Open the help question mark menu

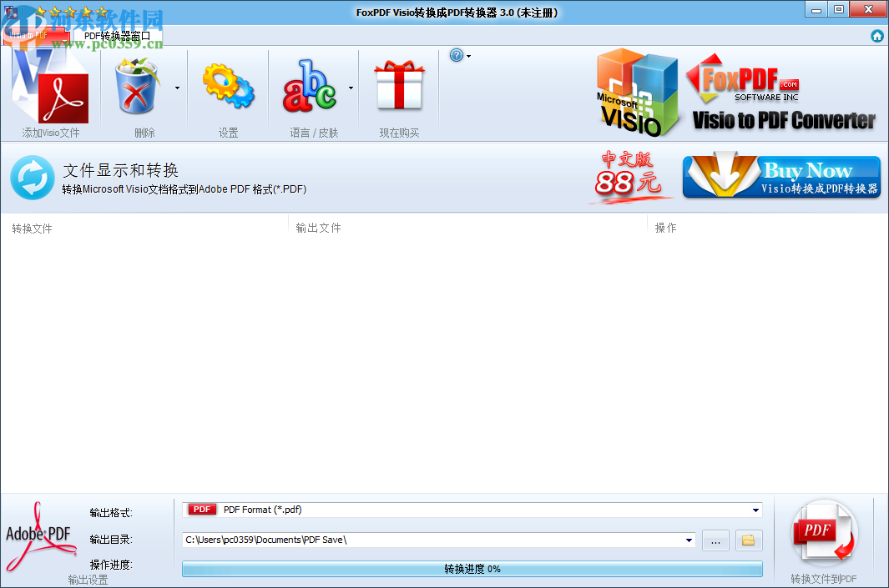point(457,55)
